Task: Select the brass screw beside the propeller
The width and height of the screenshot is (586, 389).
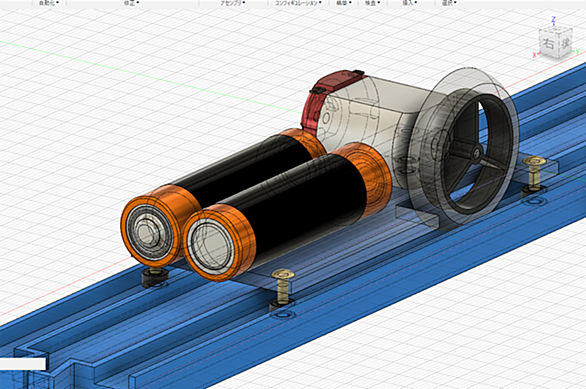Action: click(x=534, y=172)
